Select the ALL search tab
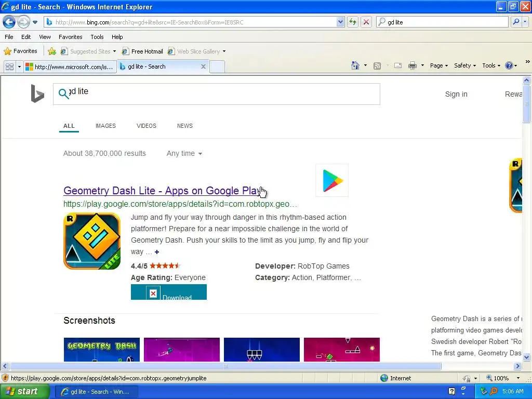 (x=69, y=126)
